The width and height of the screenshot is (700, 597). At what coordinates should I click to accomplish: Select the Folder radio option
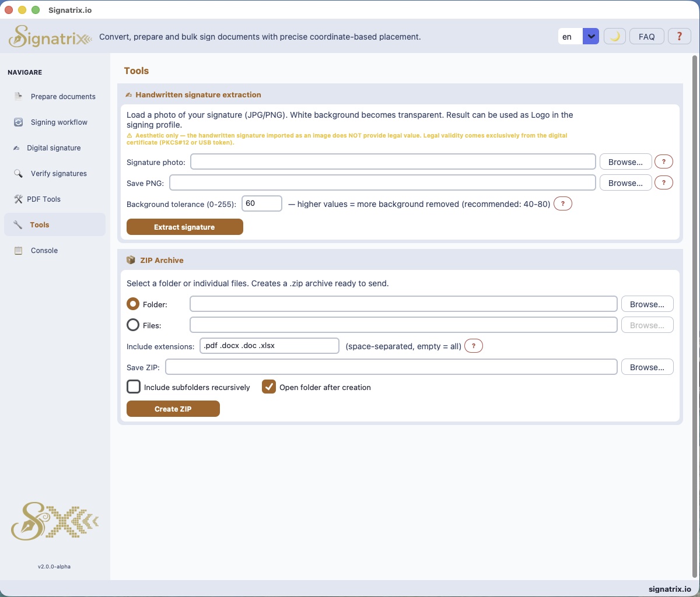pos(133,304)
